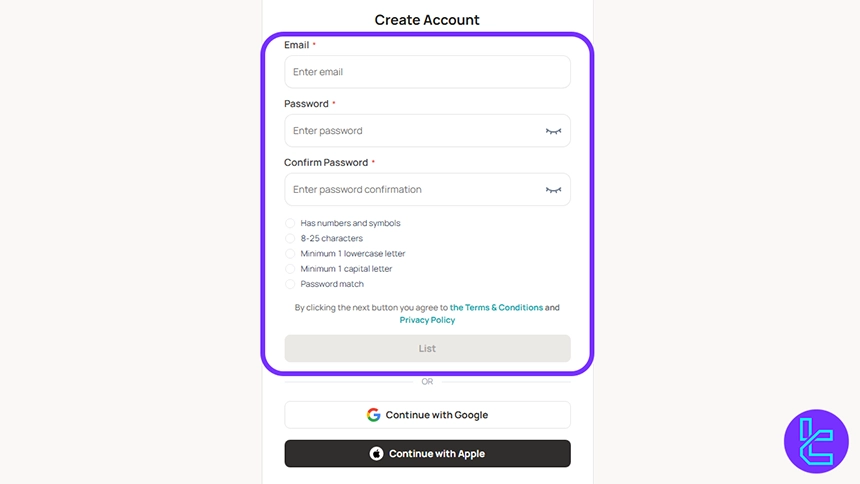Show confirm password with eye icon

point(553,190)
